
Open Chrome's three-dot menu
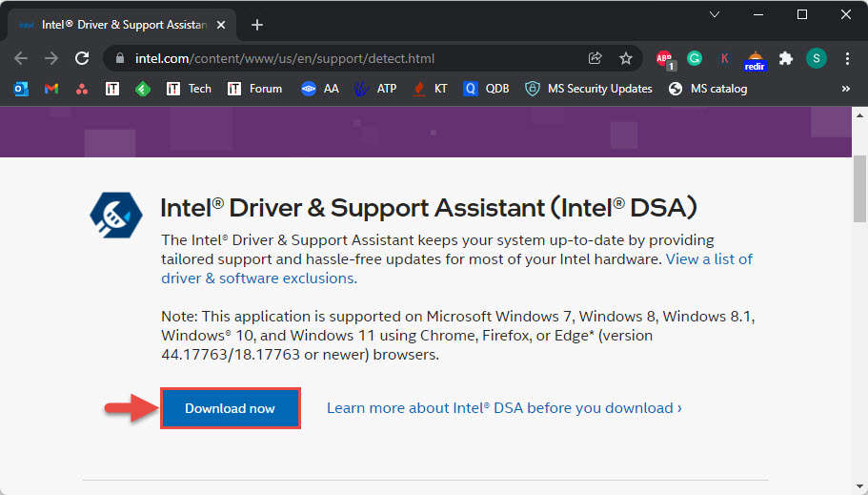[847, 58]
